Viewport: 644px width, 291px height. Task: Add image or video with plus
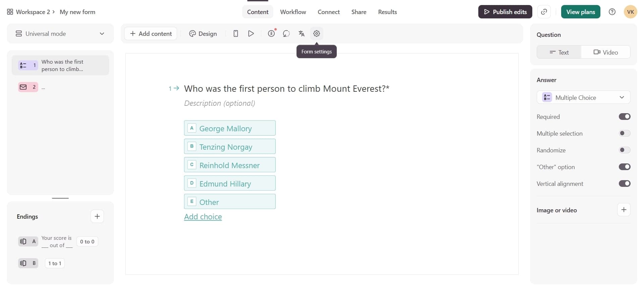[624, 210]
